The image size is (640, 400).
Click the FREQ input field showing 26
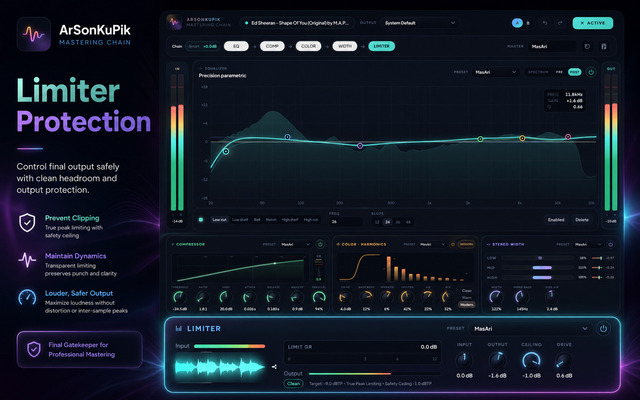tap(346, 222)
